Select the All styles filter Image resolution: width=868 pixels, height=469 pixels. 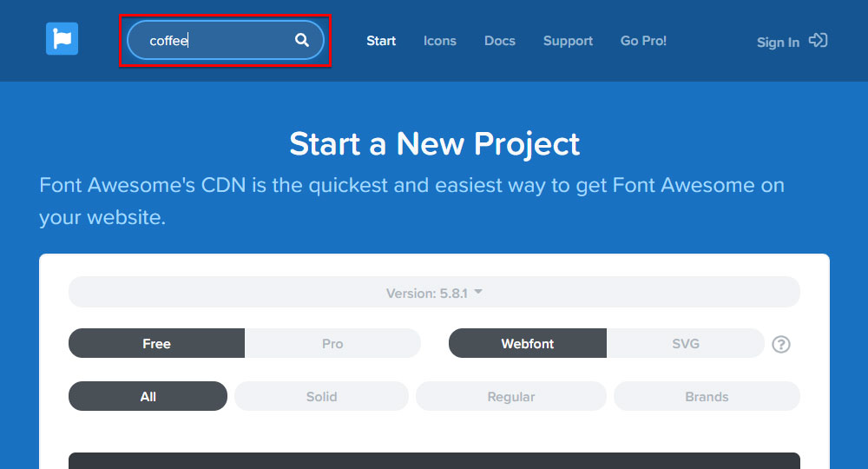pos(148,396)
